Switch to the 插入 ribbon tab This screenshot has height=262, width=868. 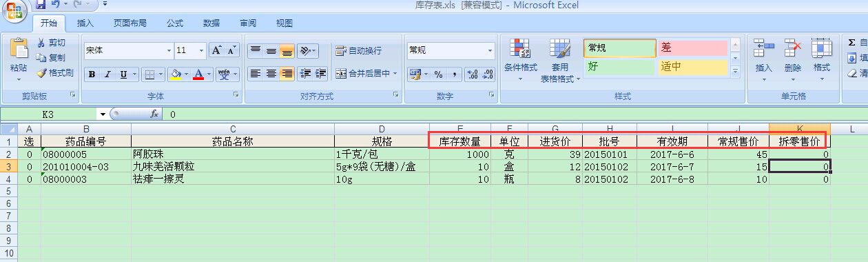tap(85, 23)
